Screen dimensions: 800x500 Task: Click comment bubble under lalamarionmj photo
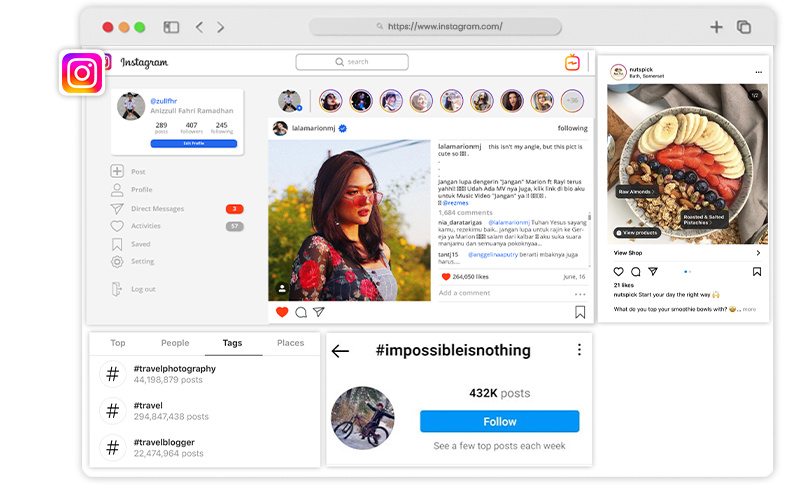pos(301,312)
